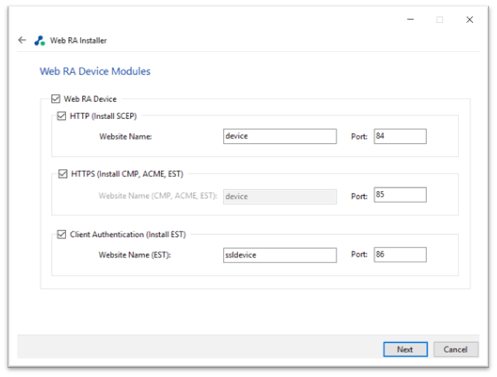Click 'Website Name (CMP, ACME, EST):' label
Image resolution: width=497 pixels, height=377 pixels.
point(158,196)
